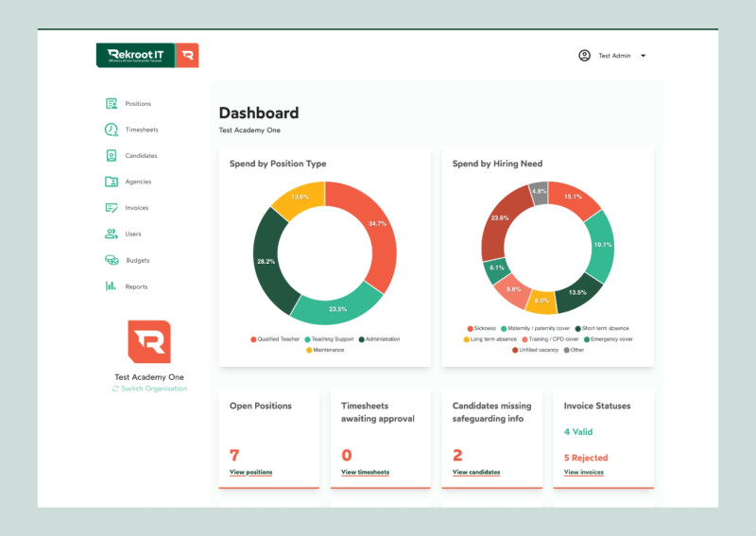This screenshot has height=536, width=756.
Task: Click the 9.8% salmon donut segment
Action: 513,290
